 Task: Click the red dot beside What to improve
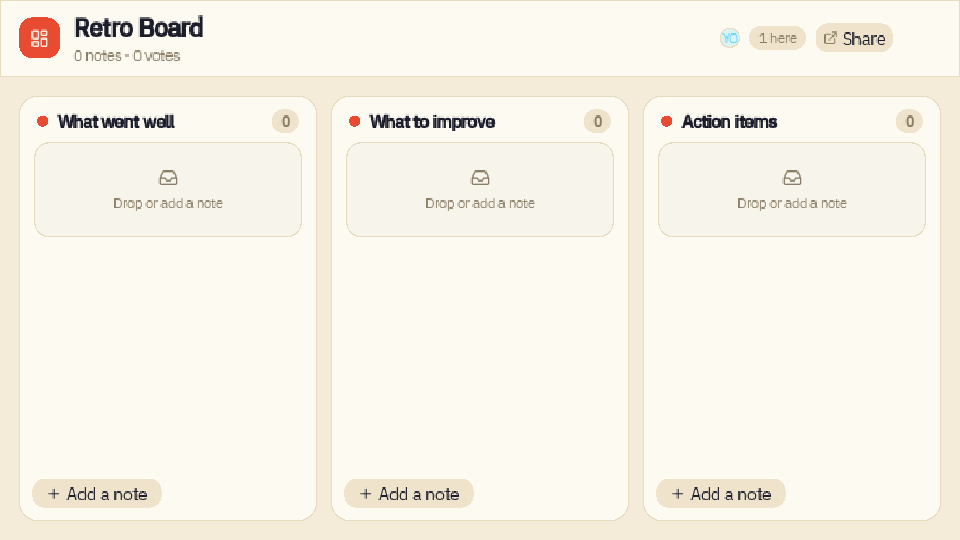click(354, 121)
